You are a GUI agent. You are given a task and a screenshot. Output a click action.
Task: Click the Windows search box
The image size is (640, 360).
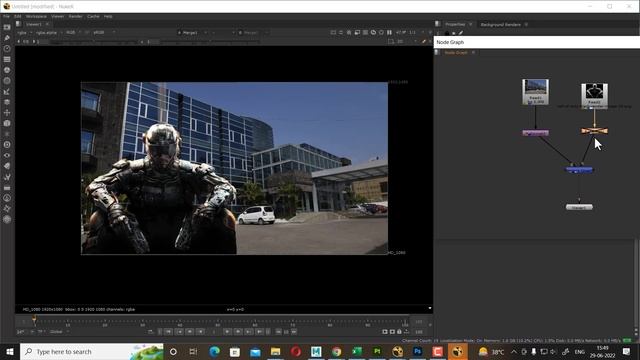pyautogui.click(x=92, y=351)
